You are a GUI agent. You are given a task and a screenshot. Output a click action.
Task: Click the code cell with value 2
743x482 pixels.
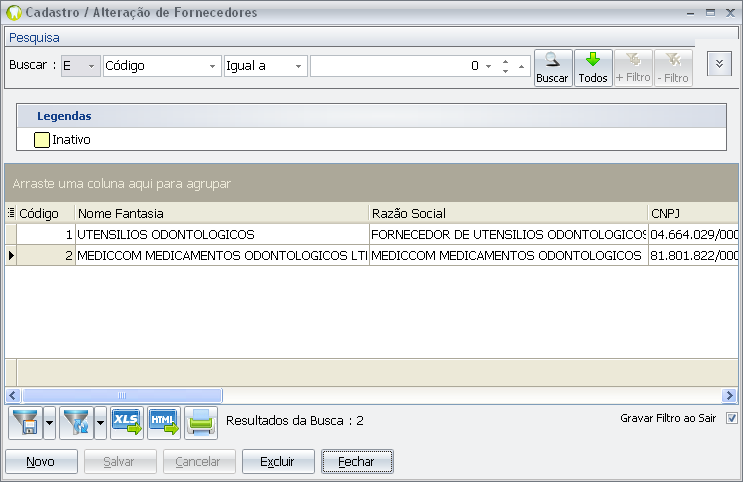[45, 255]
